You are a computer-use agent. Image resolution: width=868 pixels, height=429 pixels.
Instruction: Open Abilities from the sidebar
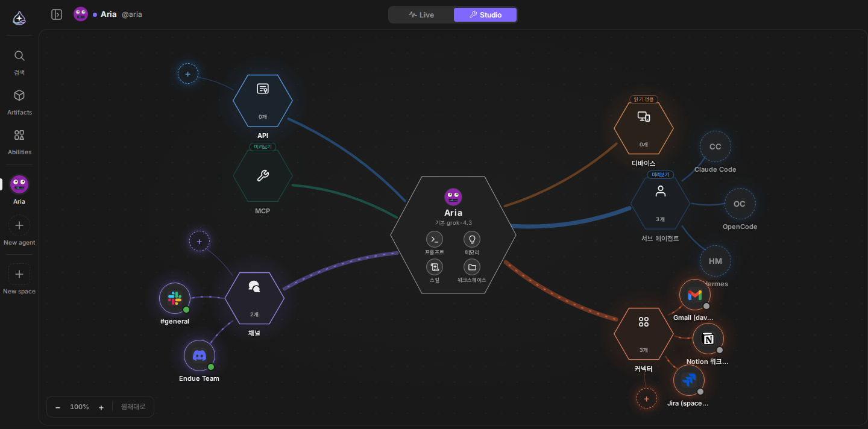click(x=19, y=142)
